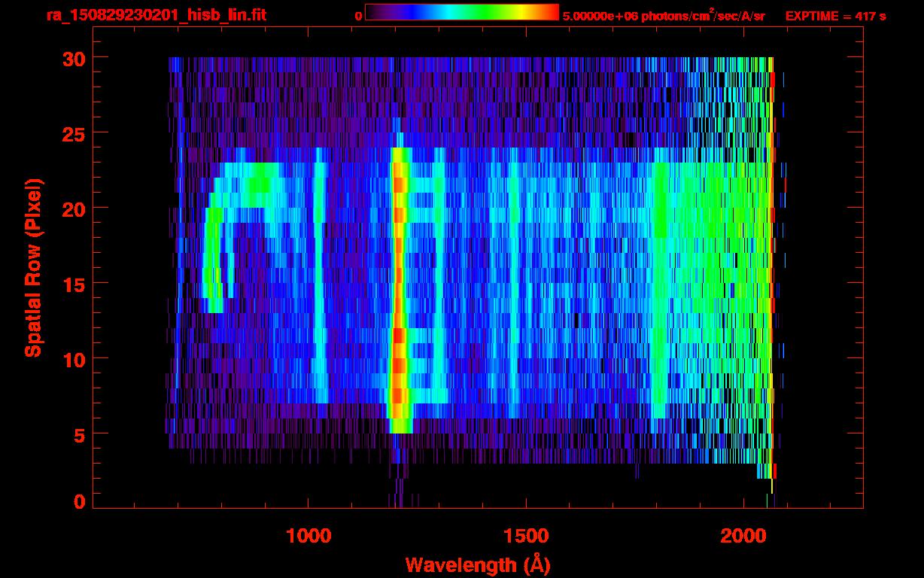Screen dimensions: 924x578
Task: Click the 0 label left of the color bar
Action: click(359, 16)
